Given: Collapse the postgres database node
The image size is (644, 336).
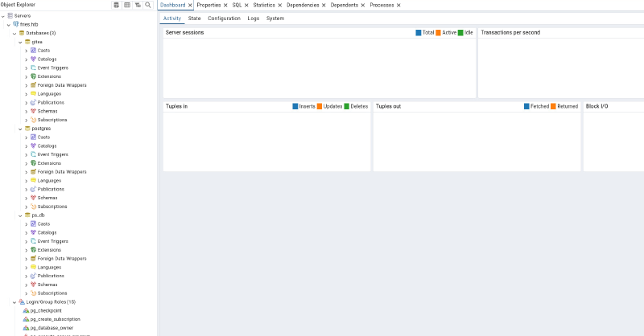Looking at the screenshot, I should point(20,129).
